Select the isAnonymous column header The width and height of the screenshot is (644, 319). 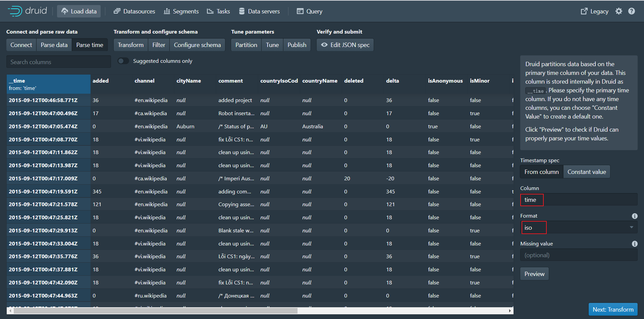tap(447, 84)
